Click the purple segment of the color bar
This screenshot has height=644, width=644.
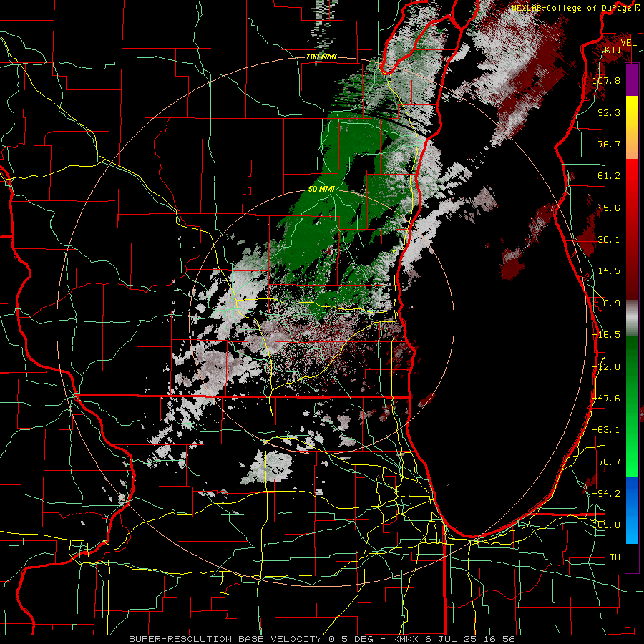coord(632,79)
